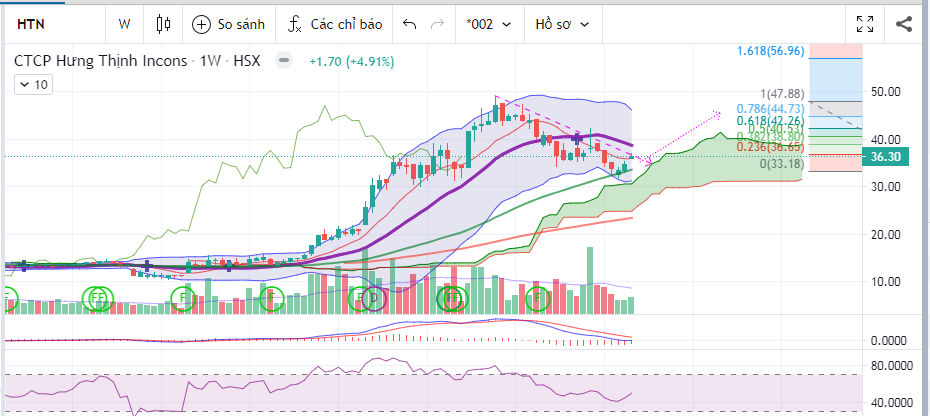930x416 pixels.
Task: Select the Fibonacci 1(47.88) level label
Action: [783, 93]
